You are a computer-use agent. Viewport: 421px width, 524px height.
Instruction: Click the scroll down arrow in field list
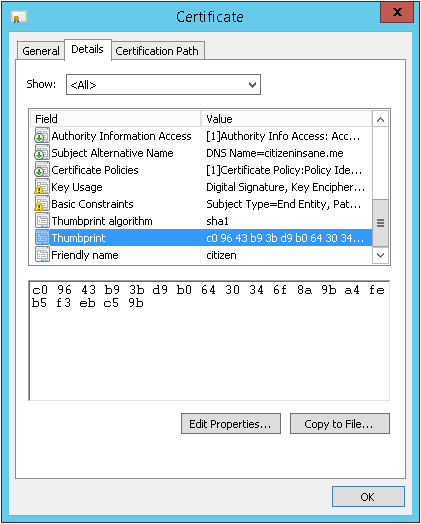(380, 256)
